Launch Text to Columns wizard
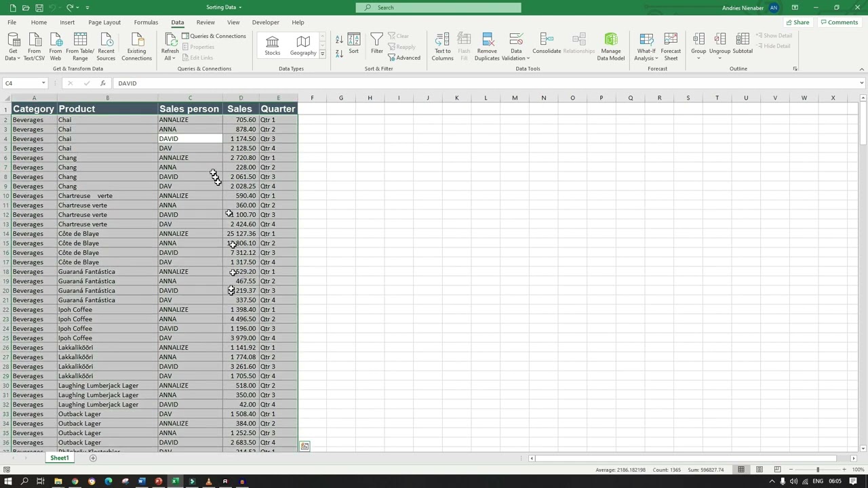This screenshot has height=488, width=868. 442,47
